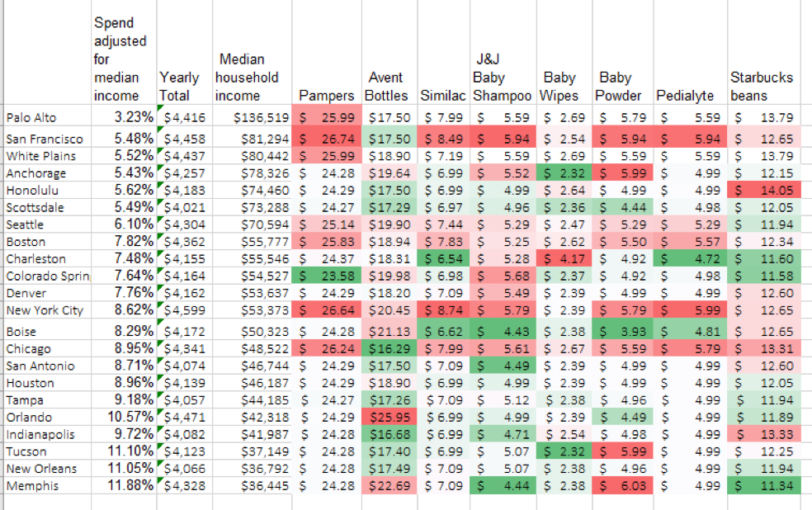
Task: Click Boise's 4.43 J&J Baby Shampoo price
Action: pyautogui.click(x=503, y=328)
